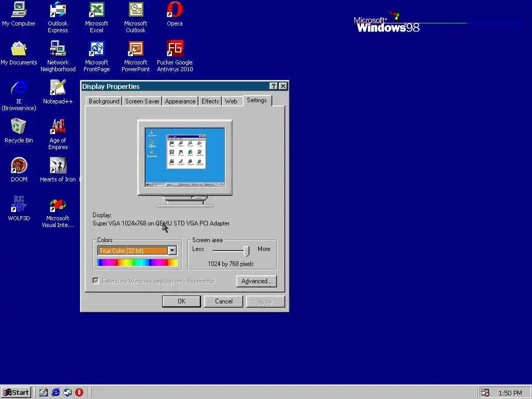Click Cancel in Display Properties
The height and width of the screenshot is (399, 532).
(223, 301)
